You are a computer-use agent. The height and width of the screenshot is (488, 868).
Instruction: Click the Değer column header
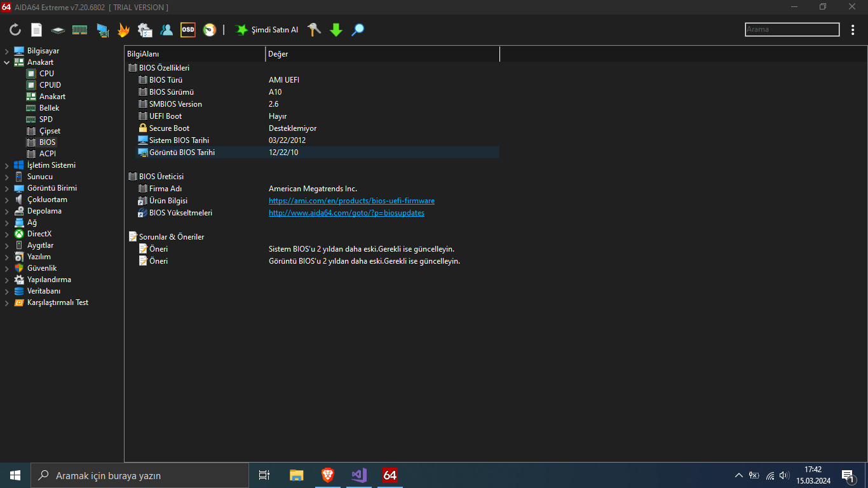tap(383, 54)
